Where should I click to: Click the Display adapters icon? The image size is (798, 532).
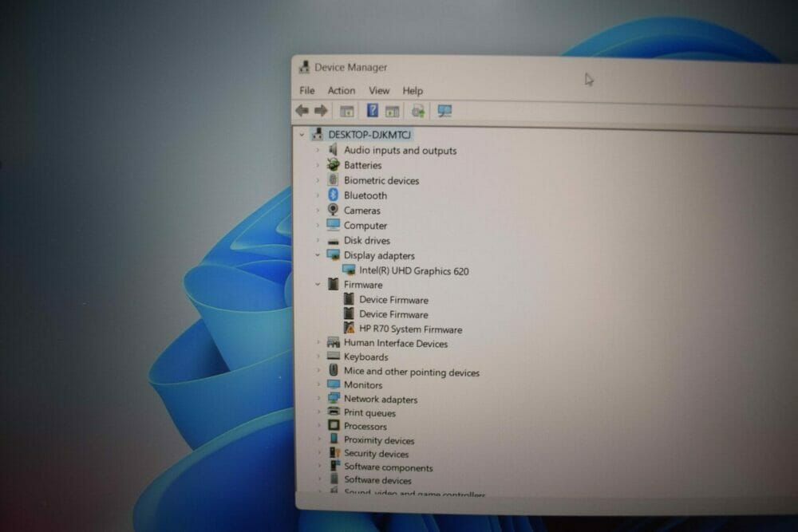coord(333,254)
